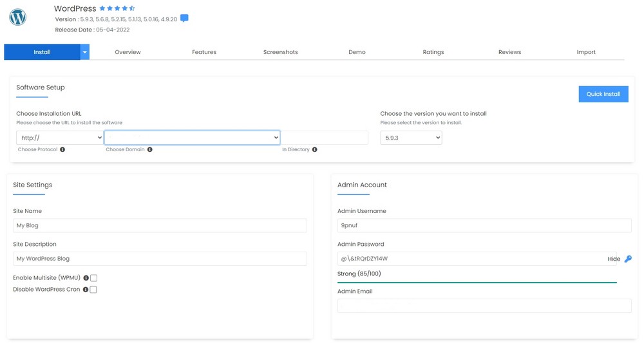This screenshot has height=343, width=644.
Task: Click Hide next to admin password
Action: [x=614, y=259]
